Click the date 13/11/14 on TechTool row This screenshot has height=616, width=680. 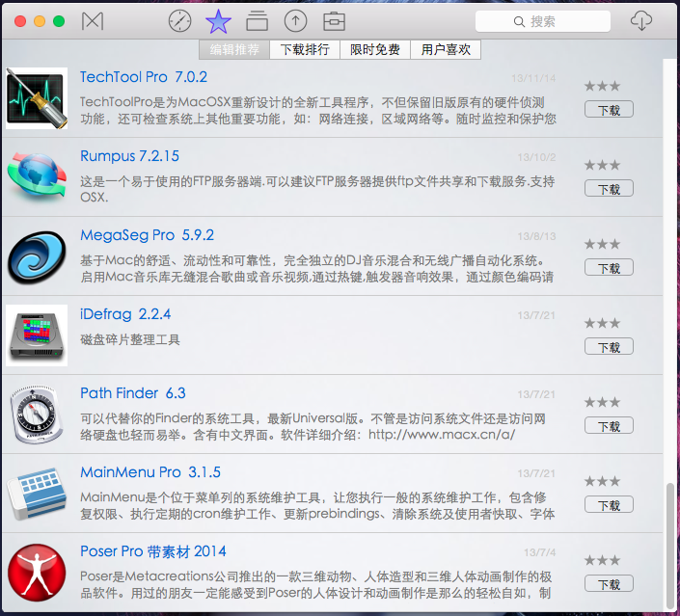533,78
